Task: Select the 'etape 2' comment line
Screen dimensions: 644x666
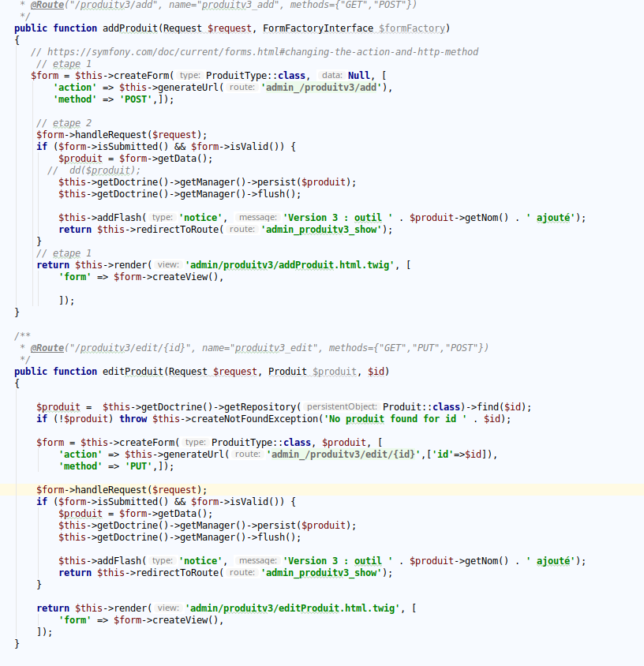Action: pyautogui.click(x=64, y=123)
